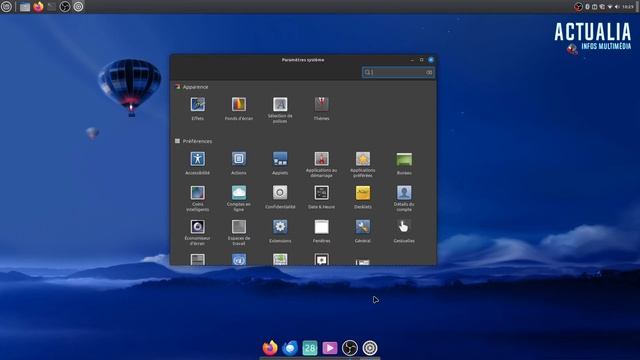Launch Firefox from the bottom dock
This screenshot has width=640, height=360.
tap(270, 348)
